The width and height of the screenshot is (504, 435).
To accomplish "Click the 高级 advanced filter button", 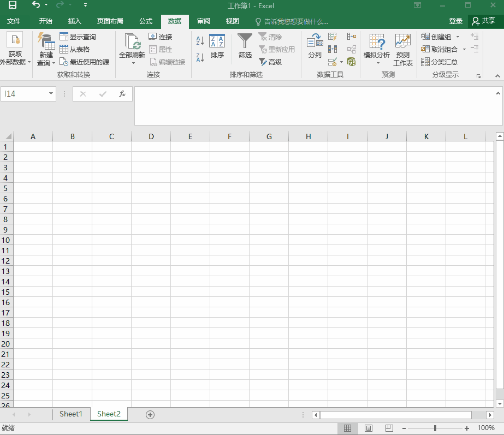I will point(270,62).
